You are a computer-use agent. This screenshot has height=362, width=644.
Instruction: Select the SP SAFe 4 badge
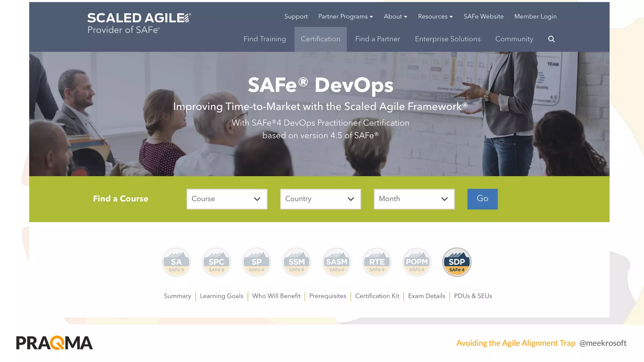coord(257,262)
